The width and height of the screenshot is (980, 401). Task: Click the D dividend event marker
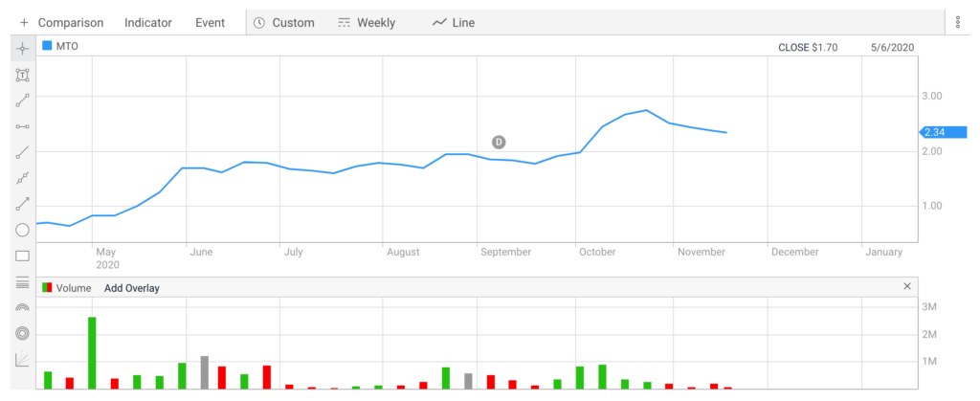tap(499, 143)
